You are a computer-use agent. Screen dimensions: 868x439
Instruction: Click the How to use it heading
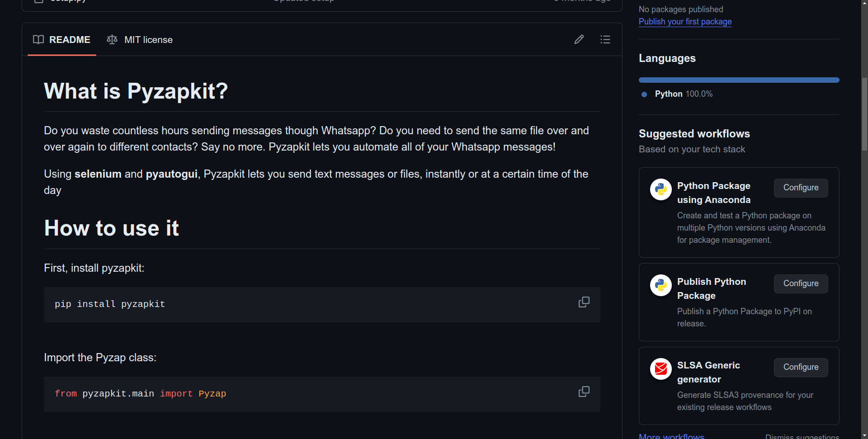click(111, 228)
